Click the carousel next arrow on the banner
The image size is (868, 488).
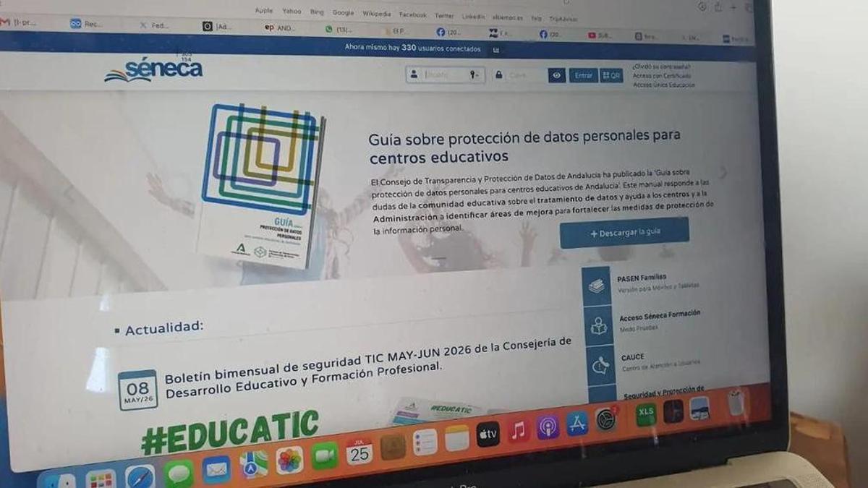pos(723,172)
